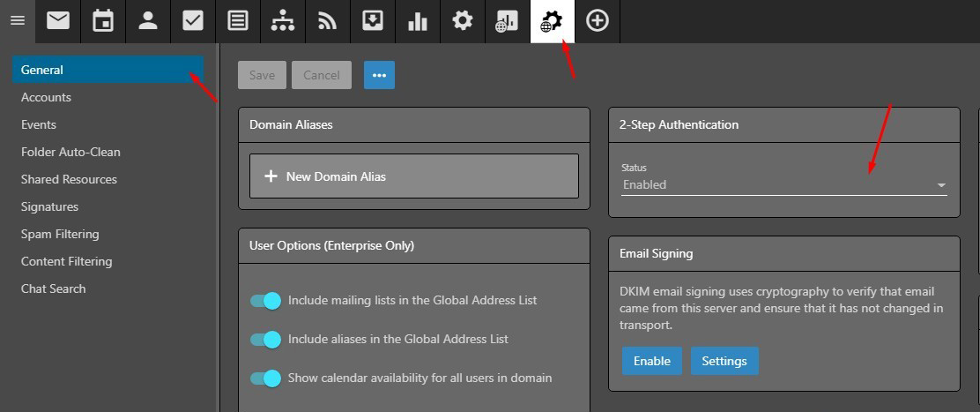This screenshot has width=980, height=412.
Task: Open the Reports bar chart icon
Action: click(418, 21)
